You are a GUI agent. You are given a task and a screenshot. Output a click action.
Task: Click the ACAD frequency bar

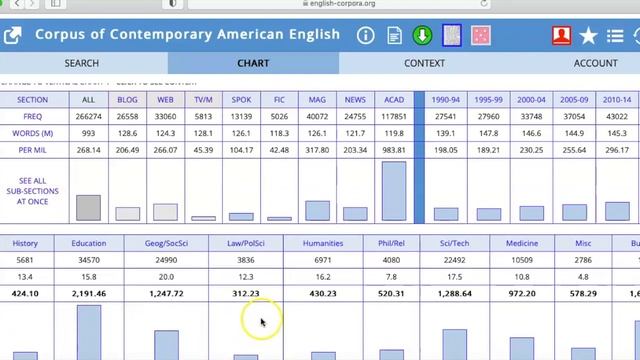pos(394,191)
